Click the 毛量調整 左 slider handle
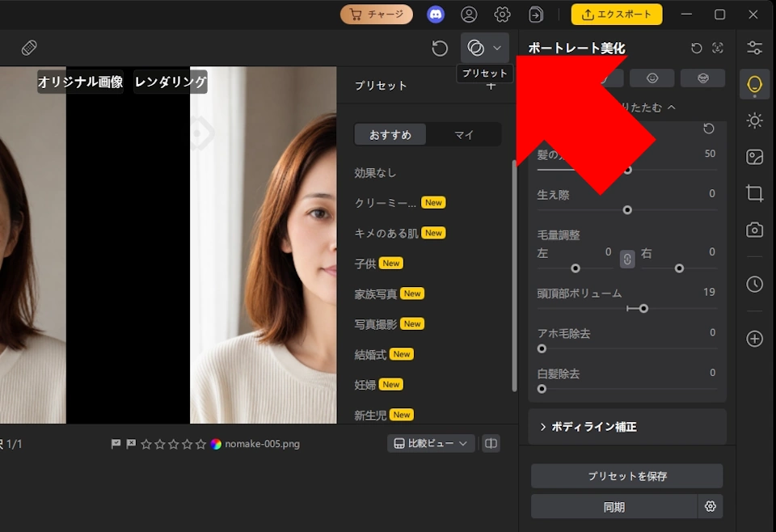This screenshot has height=532, width=776. click(x=575, y=268)
